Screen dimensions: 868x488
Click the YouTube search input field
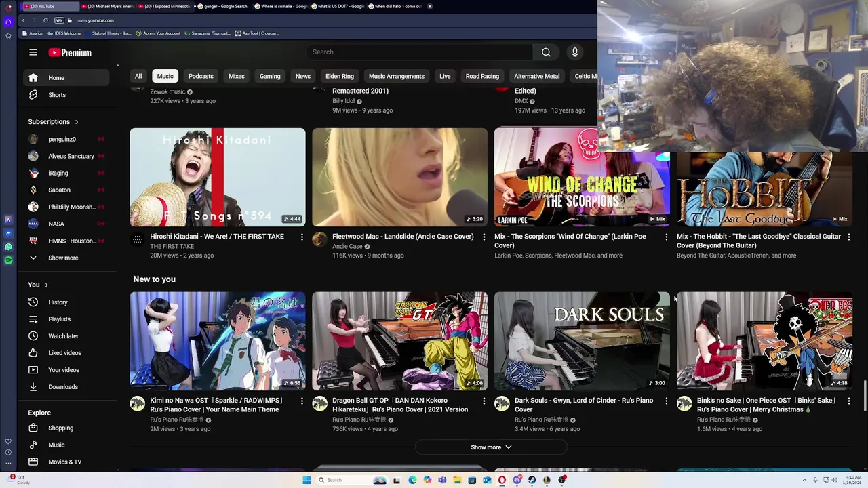coord(420,52)
